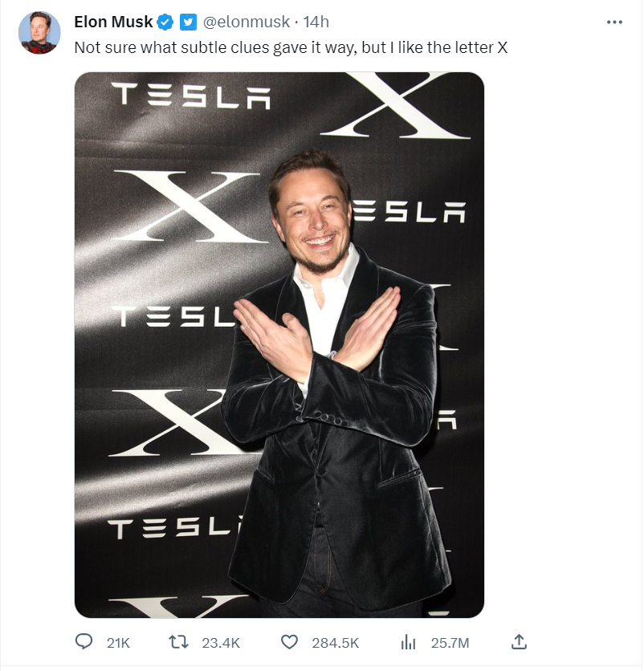Click the blue verified checkmark badge
The image size is (644, 671).
point(165,22)
